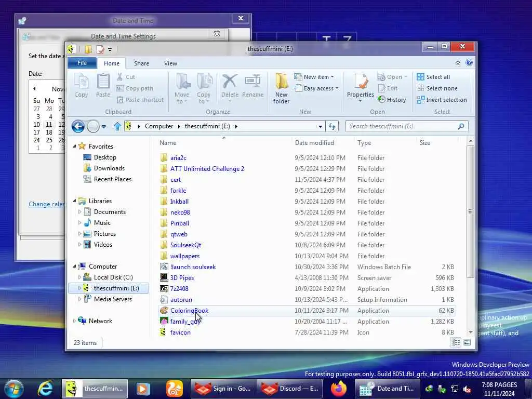532x399 pixels.
Task: Click the clock showing 7:08 in tray
Action: point(499,389)
